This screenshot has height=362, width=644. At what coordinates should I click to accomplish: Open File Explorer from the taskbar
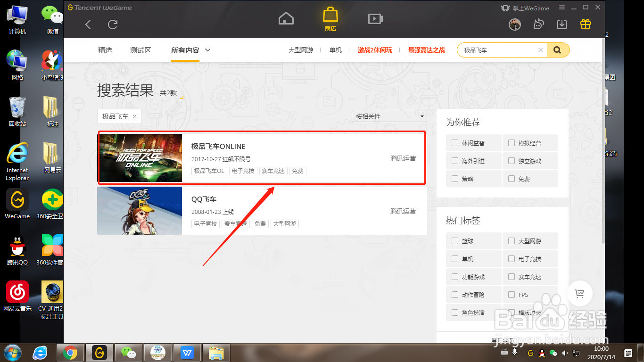[216, 352]
